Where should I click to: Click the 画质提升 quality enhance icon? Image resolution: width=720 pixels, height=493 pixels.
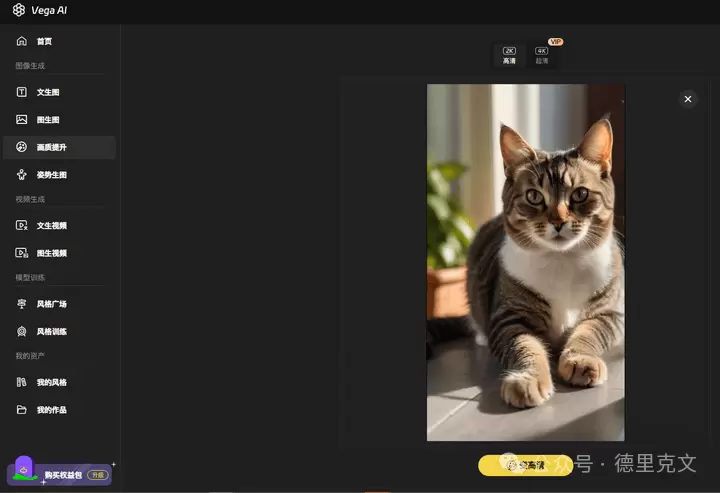(x=22, y=147)
